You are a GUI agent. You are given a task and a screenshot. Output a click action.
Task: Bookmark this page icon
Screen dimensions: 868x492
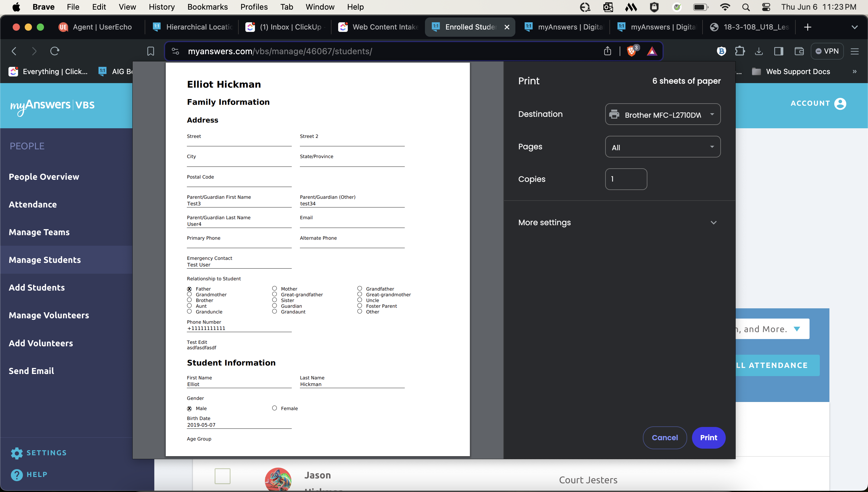[x=150, y=51]
